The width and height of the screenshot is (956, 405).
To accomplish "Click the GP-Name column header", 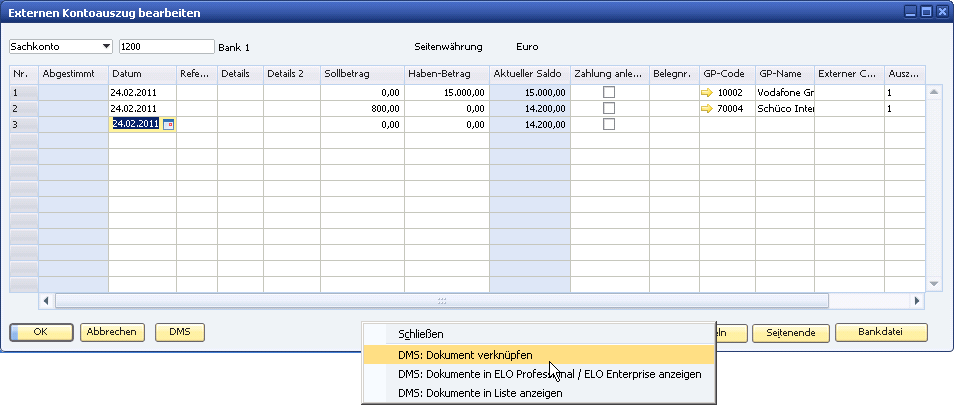I will [x=785, y=74].
